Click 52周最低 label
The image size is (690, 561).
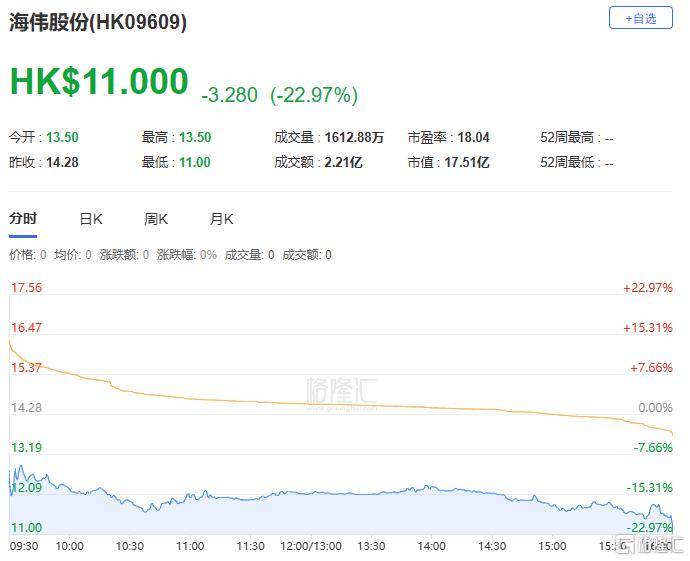coord(567,162)
